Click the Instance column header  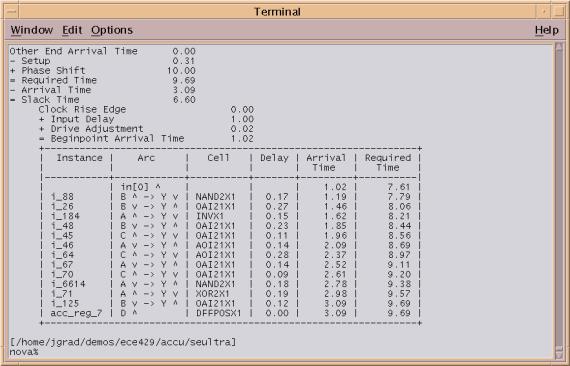coord(79,158)
